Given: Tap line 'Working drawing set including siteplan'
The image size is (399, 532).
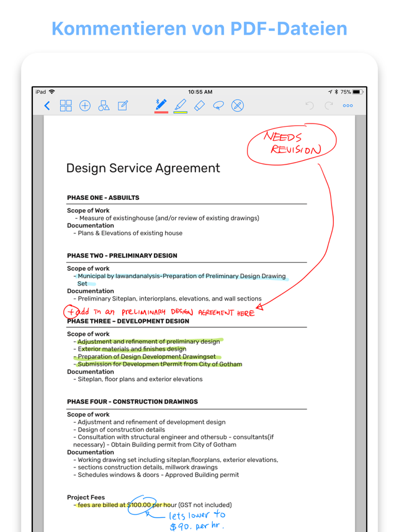Looking at the screenshot, I should click(176, 460).
